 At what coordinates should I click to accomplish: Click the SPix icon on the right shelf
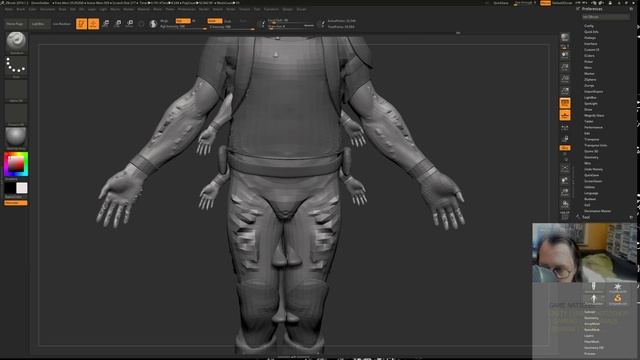point(565,47)
